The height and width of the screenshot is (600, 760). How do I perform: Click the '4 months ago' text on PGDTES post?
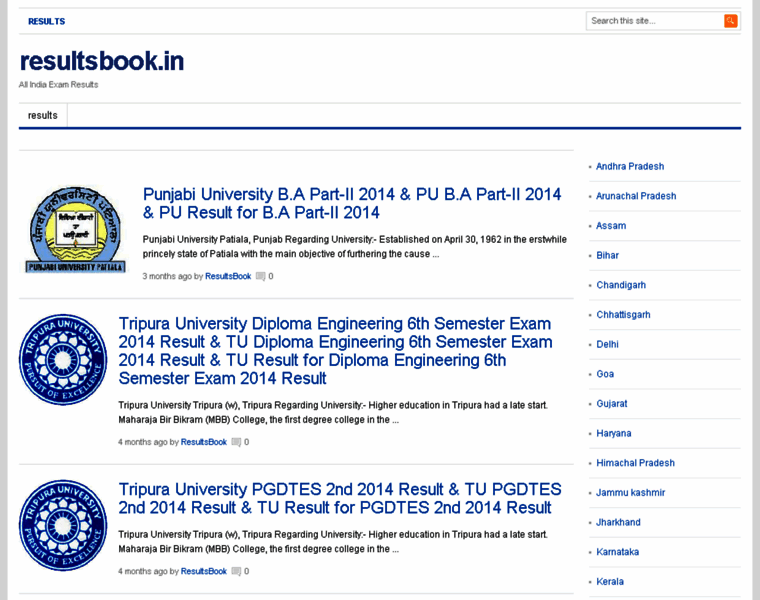[142, 571]
